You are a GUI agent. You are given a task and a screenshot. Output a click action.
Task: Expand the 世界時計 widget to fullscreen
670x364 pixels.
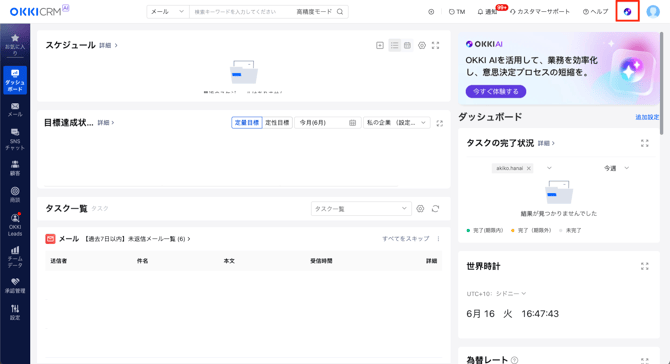645,267
